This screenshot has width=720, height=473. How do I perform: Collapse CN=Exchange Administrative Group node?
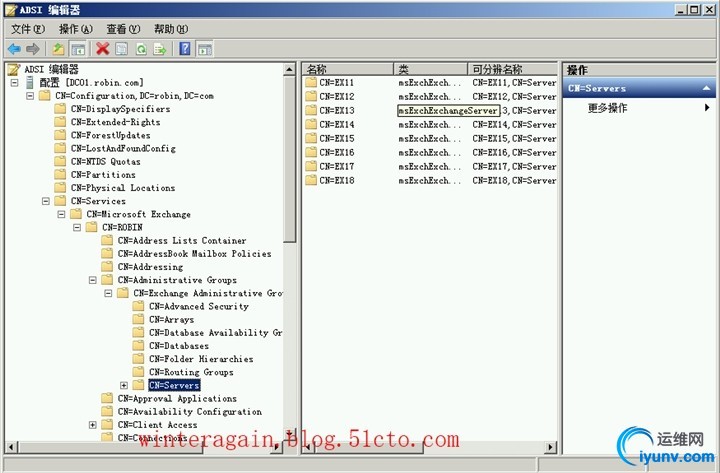click(108, 293)
